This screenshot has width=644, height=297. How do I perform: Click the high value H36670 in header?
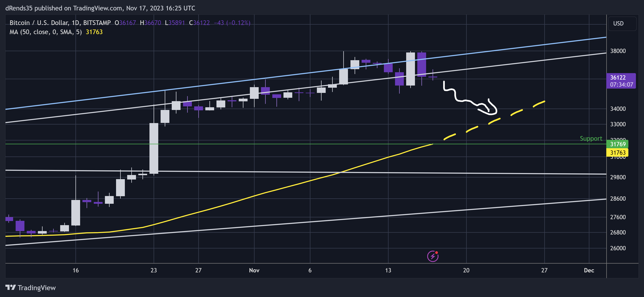click(151, 23)
